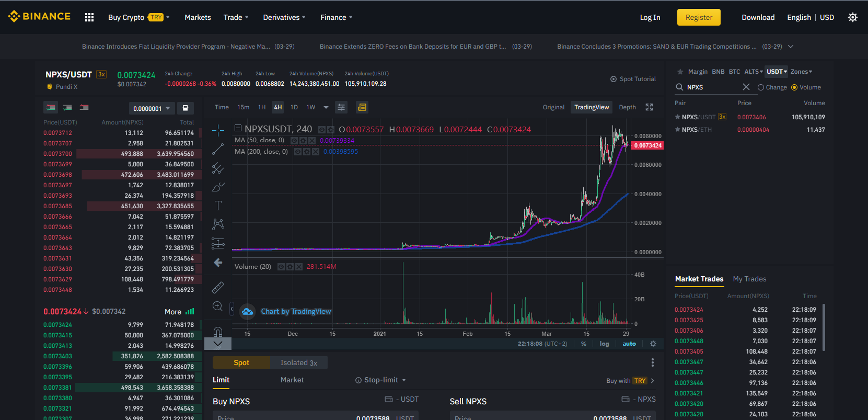Open MA 200 indicator settings

[307, 152]
